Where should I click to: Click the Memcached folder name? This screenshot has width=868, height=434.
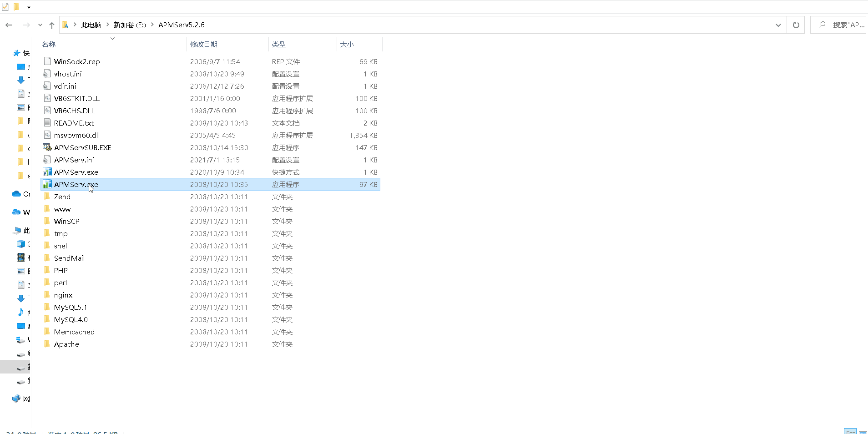[74, 332]
